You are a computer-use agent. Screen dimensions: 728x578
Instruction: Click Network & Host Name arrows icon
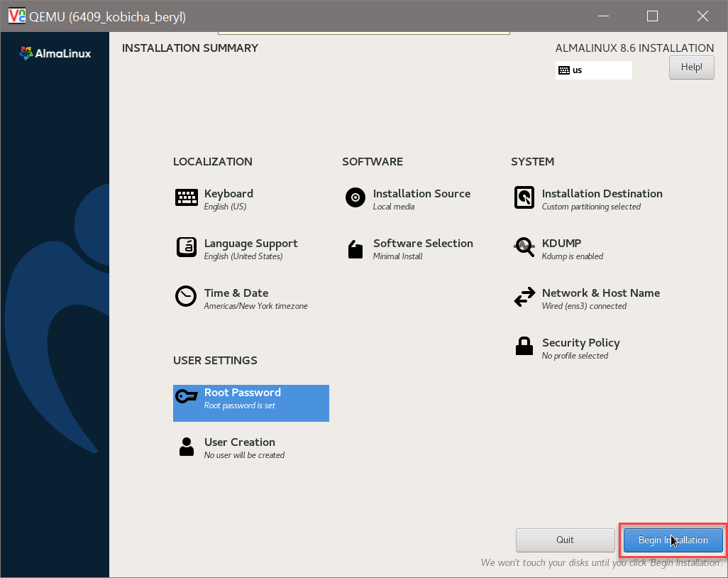coord(524,297)
